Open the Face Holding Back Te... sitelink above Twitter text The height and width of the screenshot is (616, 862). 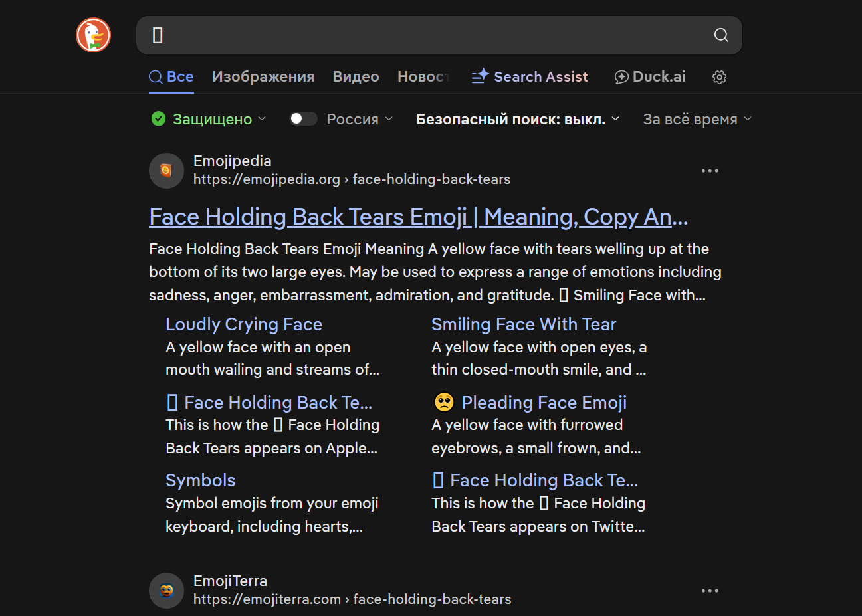(x=535, y=480)
